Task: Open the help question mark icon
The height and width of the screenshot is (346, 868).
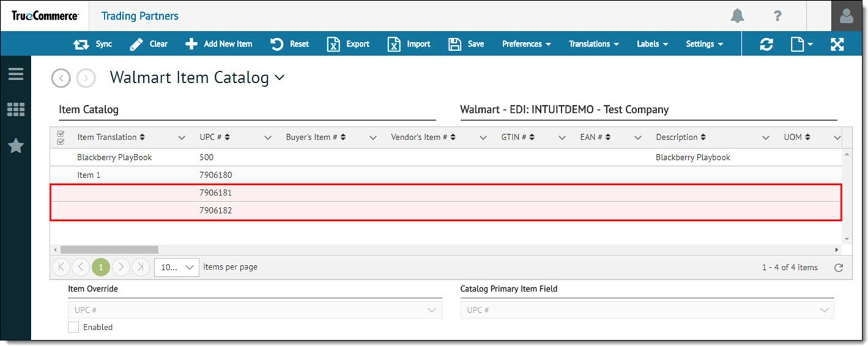Action: tap(777, 16)
